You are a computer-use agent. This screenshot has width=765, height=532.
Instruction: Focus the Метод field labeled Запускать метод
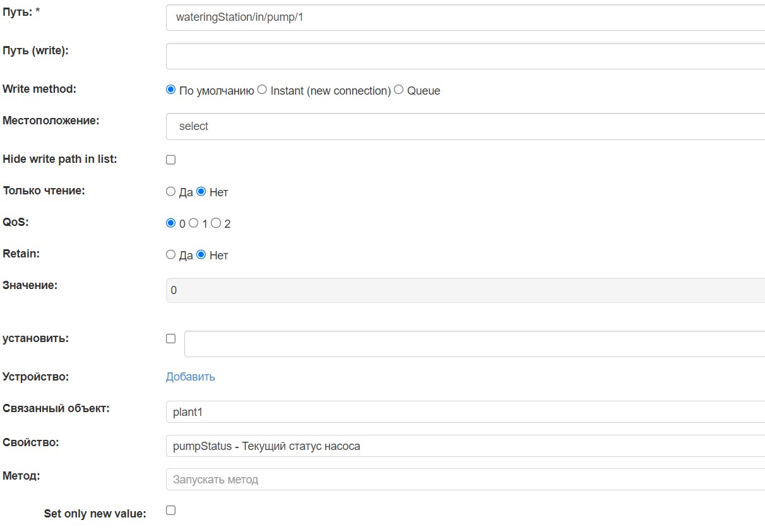379,479
